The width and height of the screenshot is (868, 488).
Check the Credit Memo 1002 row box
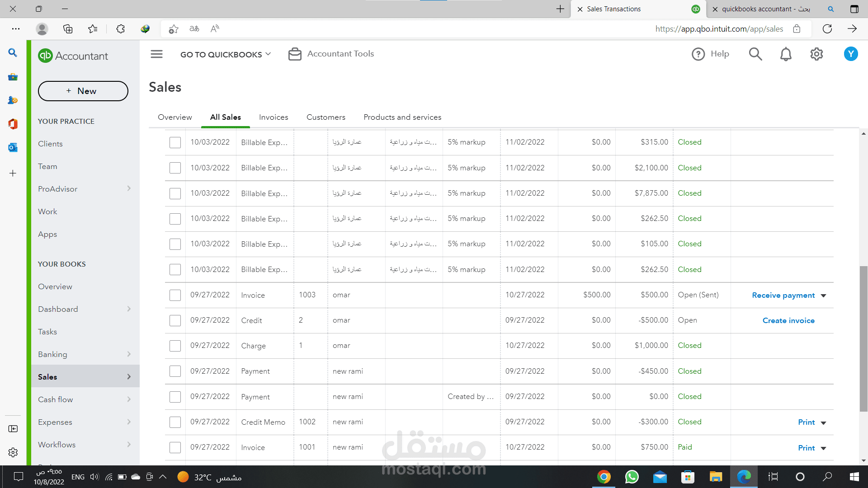175,422
